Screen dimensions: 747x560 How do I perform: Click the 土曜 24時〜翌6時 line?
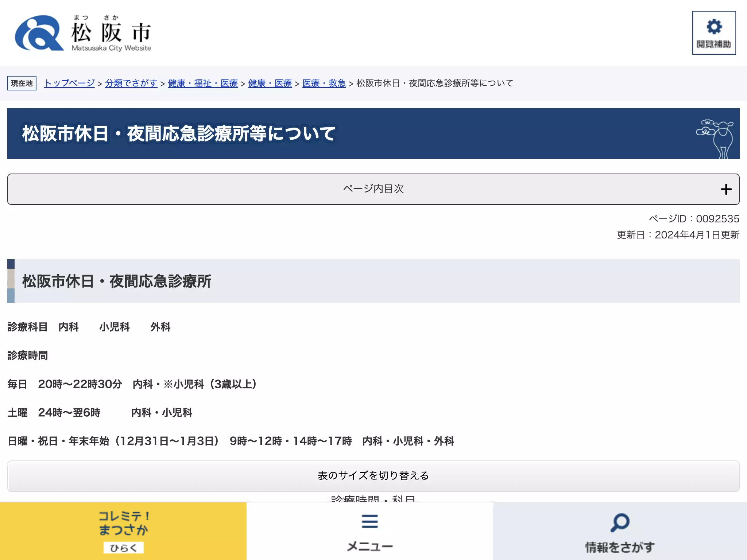100,412
